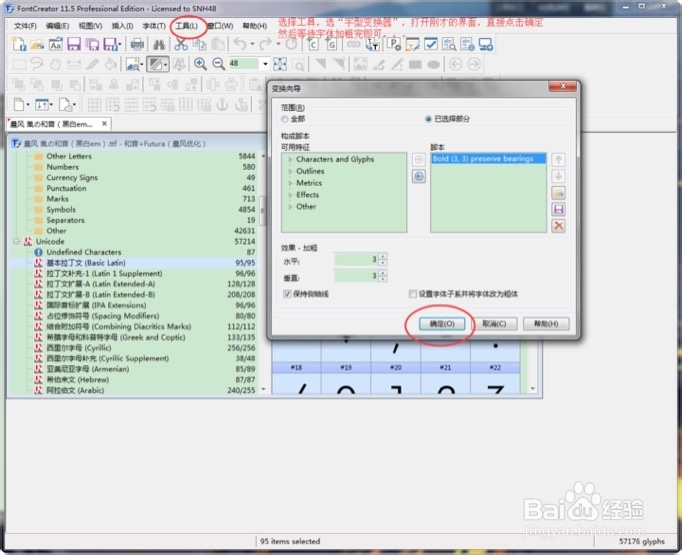Click the Font validation checkmark icon
The height and width of the screenshot is (555, 682).
pyautogui.click(x=431, y=44)
